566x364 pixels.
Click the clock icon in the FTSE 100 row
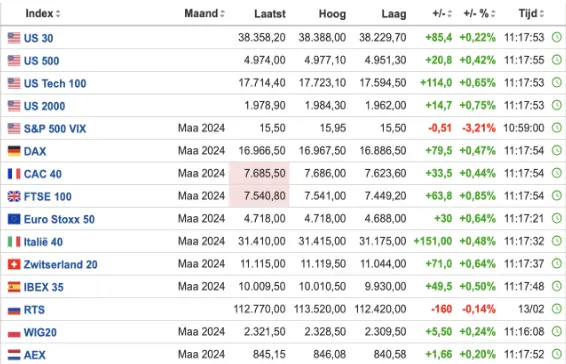tap(557, 196)
